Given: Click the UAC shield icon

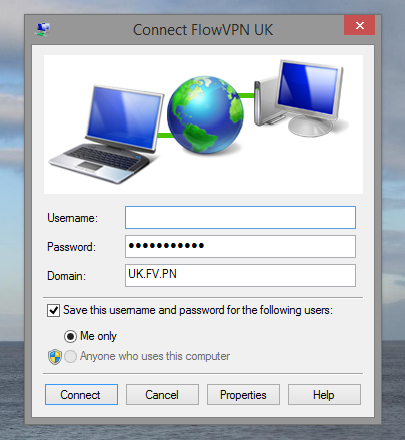Looking at the screenshot, I should pyautogui.click(x=55, y=357).
